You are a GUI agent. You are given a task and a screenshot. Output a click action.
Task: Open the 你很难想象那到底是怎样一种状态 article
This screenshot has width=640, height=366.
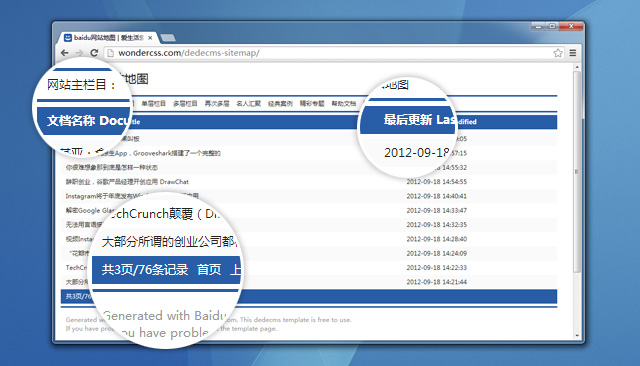click(x=111, y=168)
